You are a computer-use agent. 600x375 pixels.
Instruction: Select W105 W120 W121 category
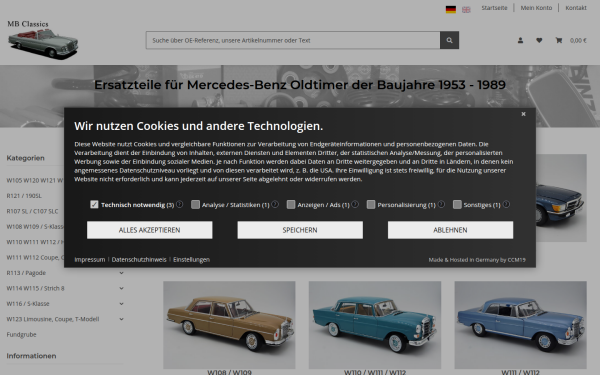pyautogui.click(x=35, y=180)
